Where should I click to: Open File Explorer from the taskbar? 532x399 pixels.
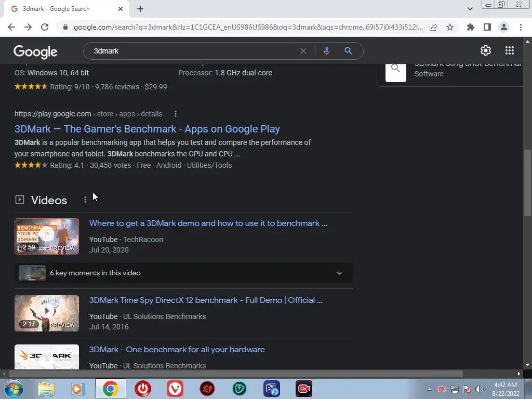46,389
